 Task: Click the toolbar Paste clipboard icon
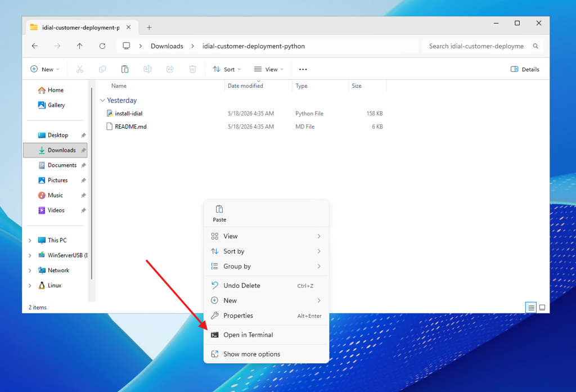(125, 69)
